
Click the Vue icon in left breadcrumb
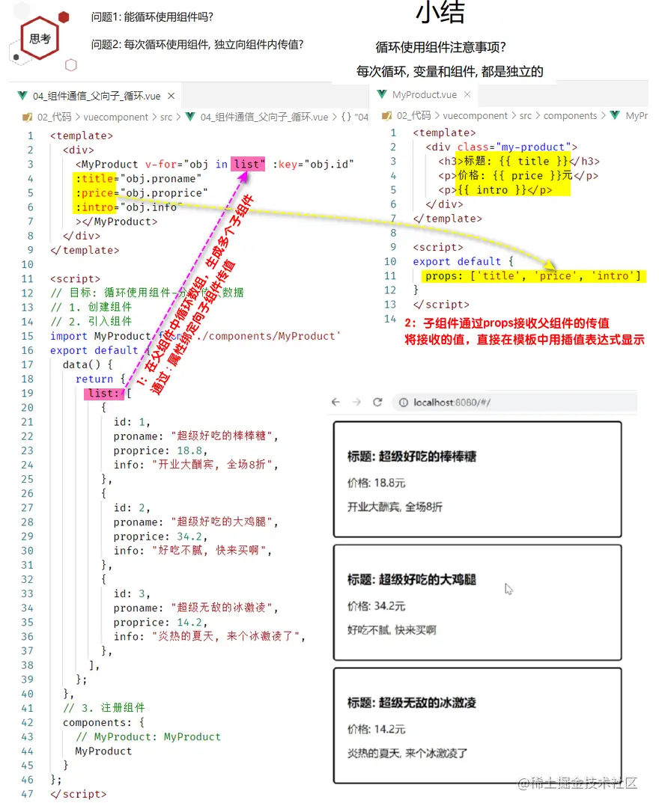[190, 117]
